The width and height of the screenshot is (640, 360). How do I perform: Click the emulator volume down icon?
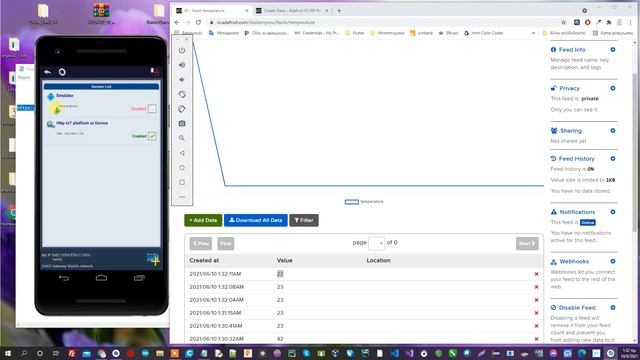point(182,80)
